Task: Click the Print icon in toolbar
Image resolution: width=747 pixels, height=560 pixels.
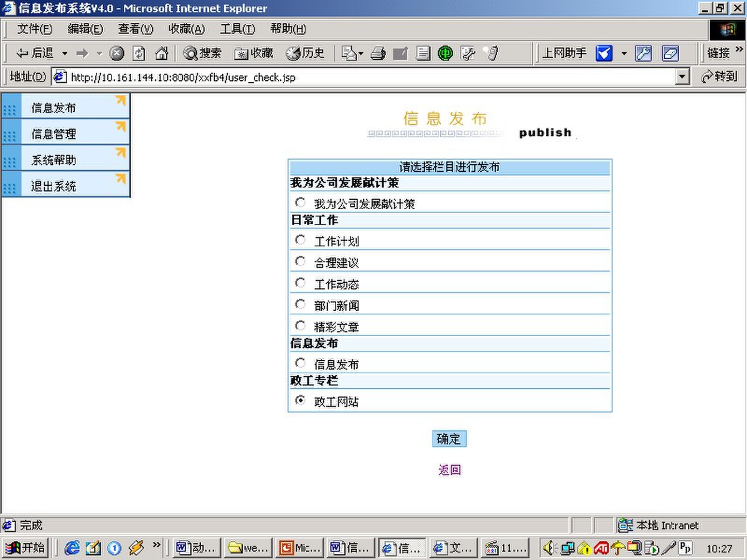Action: coord(378,54)
